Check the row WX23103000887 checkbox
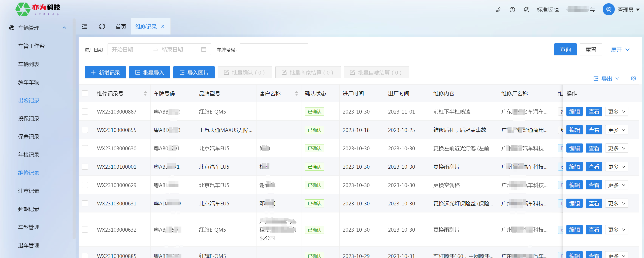Image resolution: width=644 pixels, height=258 pixels. tap(85, 112)
